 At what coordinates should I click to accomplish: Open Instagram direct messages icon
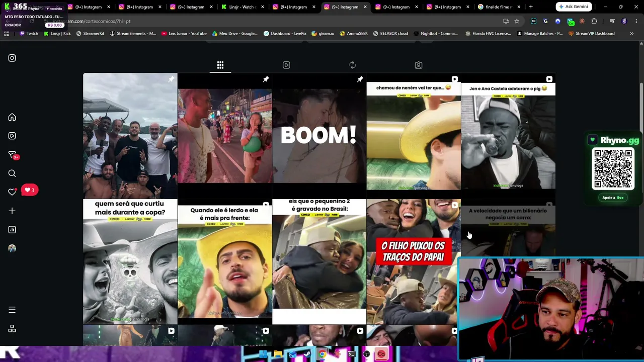(12, 155)
